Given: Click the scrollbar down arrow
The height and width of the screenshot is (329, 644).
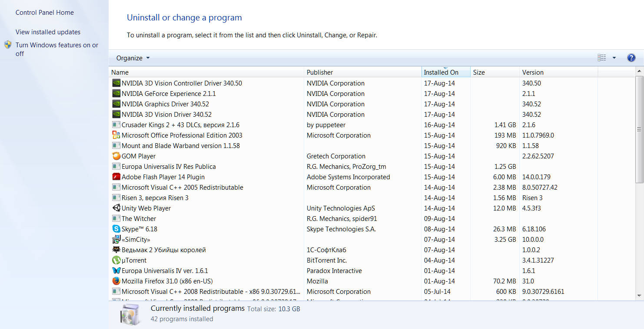Looking at the screenshot, I should point(639,296).
